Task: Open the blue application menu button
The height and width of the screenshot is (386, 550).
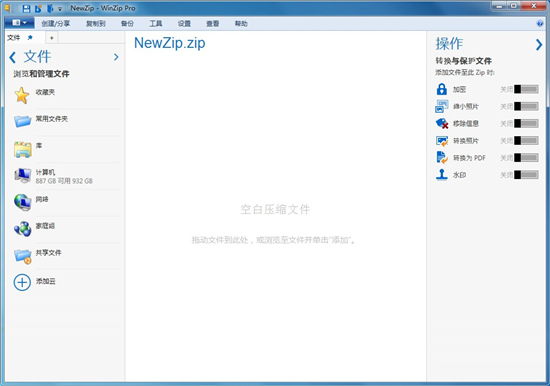Action: [19, 23]
